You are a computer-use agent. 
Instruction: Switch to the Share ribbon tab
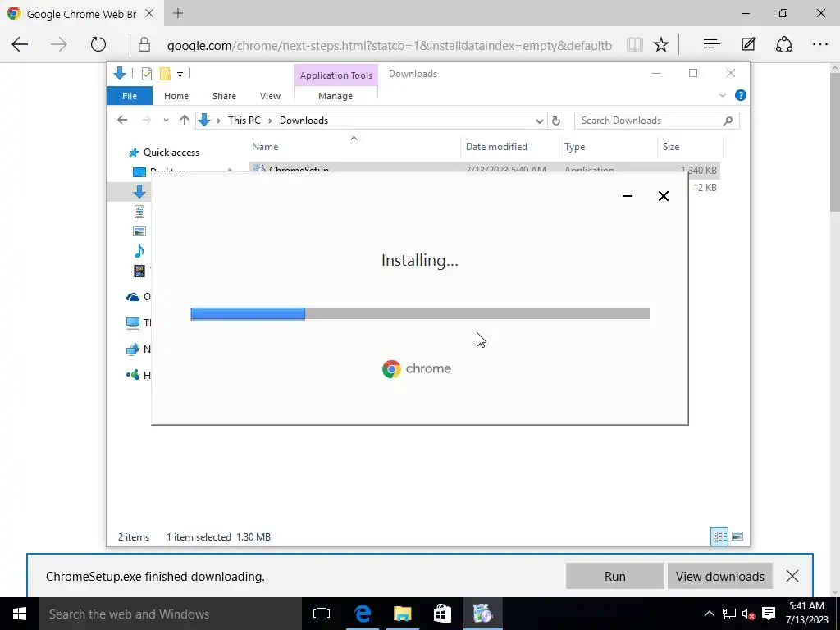click(224, 96)
